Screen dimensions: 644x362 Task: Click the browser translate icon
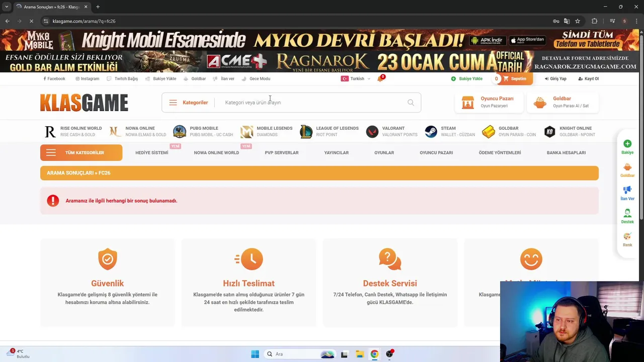[567, 21]
